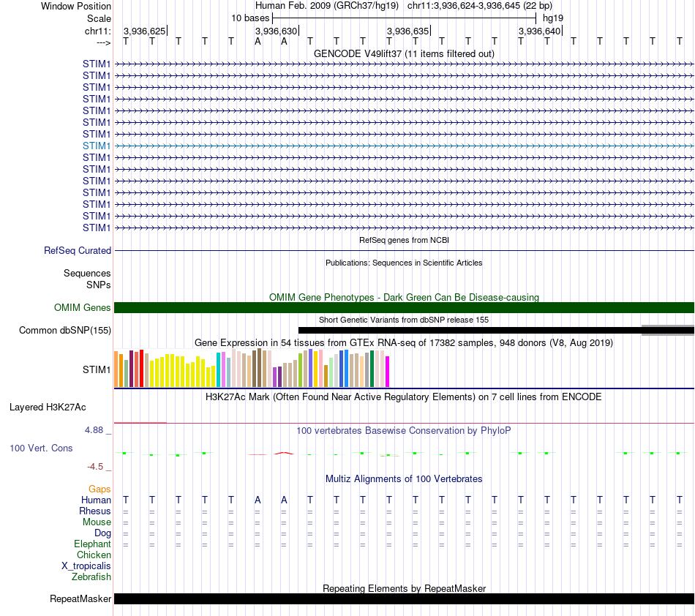Select the Rhesus alignment row label
The image size is (695, 616).
coord(95,511)
